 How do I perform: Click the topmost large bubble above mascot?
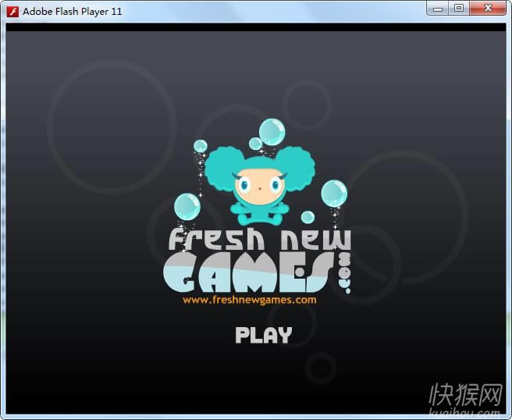tap(272, 130)
